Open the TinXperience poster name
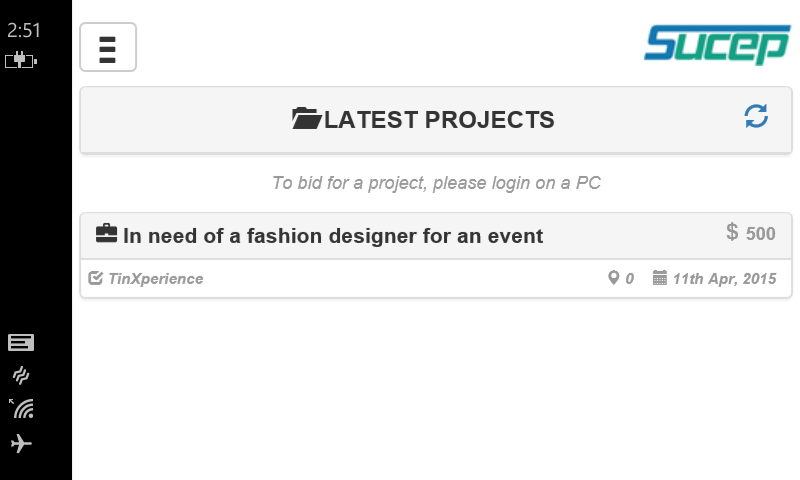800x480 pixels. point(156,279)
